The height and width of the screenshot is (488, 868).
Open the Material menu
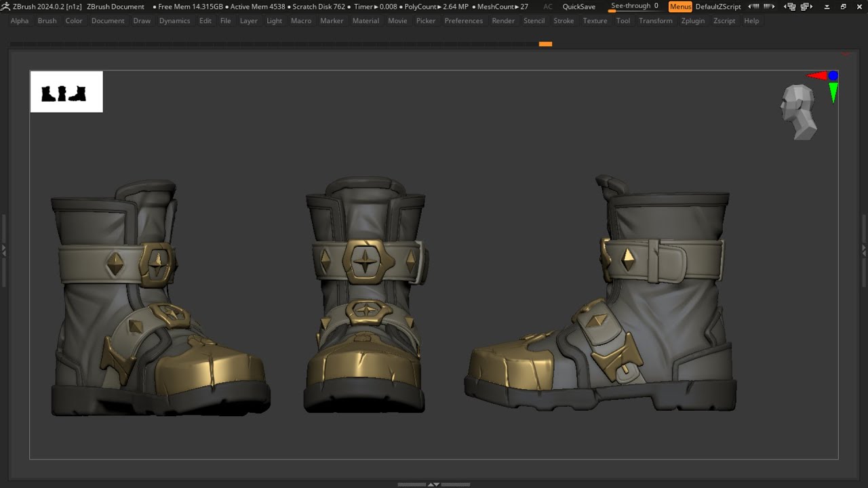[366, 21]
